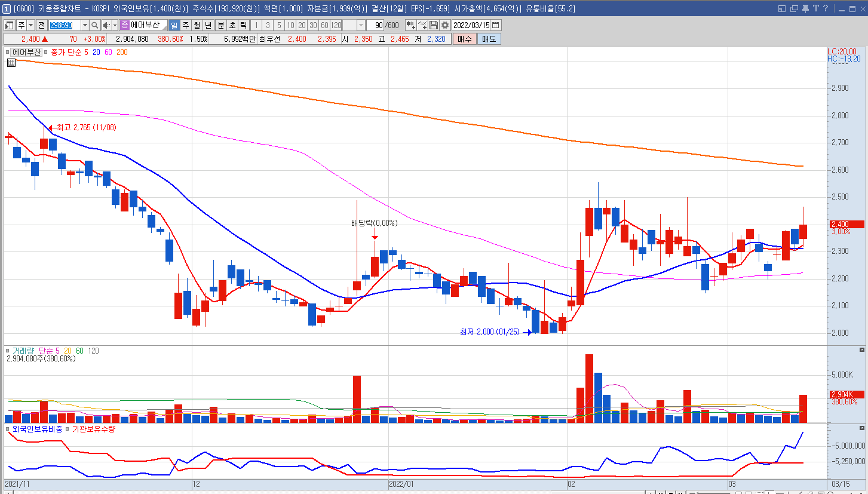Expand the stock code 298690 dropdown
The width and height of the screenshot is (868, 494).
tap(85, 25)
